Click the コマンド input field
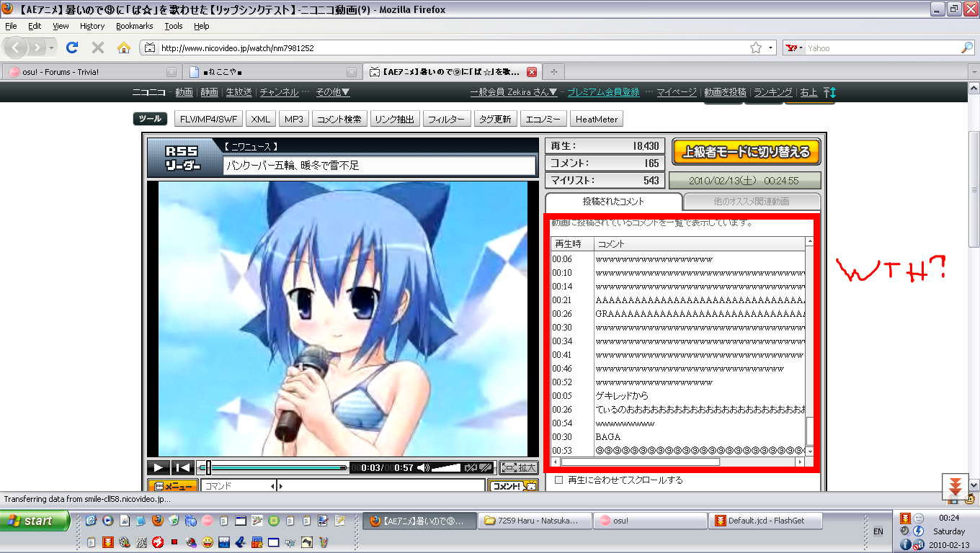Screen dimensions: 980x553 point(238,486)
